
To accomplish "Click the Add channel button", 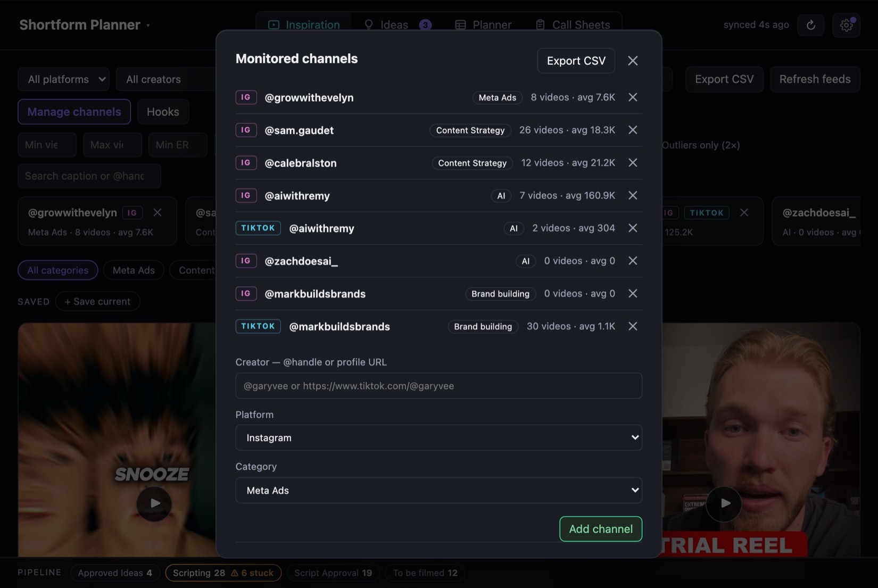I will tap(601, 529).
